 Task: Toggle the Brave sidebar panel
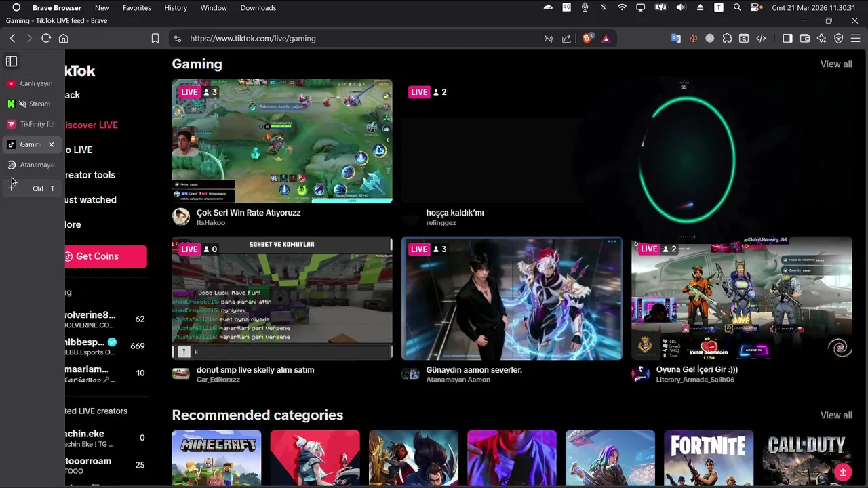coord(787,39)
